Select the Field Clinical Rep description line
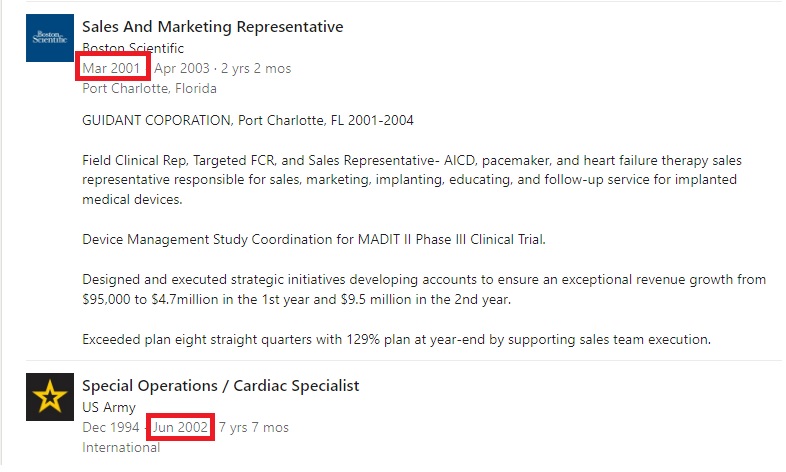Viewport: 786px width, 472px height. (x=412, y=160)
